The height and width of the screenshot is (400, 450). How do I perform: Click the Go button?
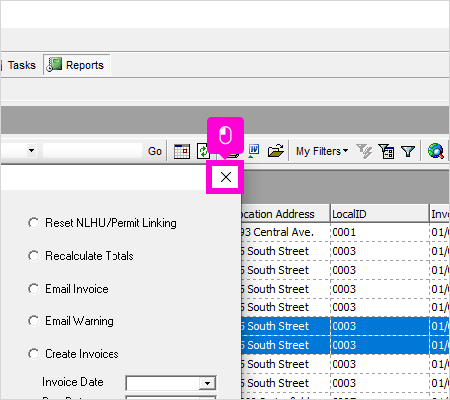click(x=155, y=151)
